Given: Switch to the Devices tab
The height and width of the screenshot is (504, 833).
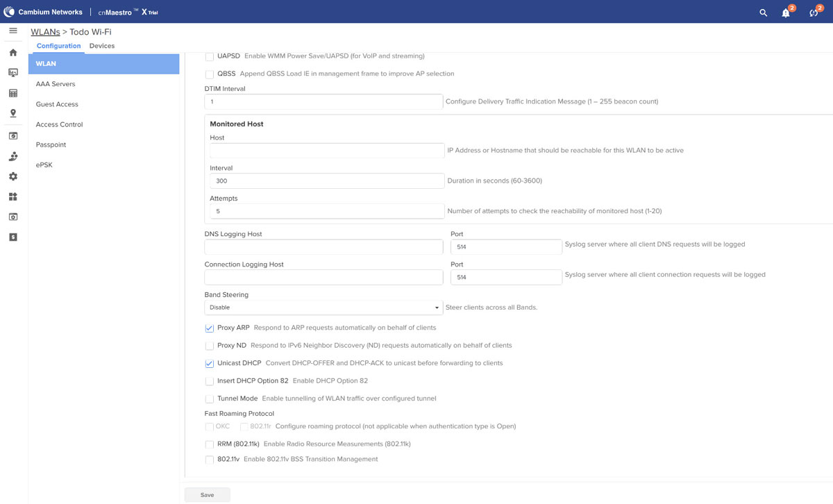Looking at the screenshot, I should click(x=102, y=46).
